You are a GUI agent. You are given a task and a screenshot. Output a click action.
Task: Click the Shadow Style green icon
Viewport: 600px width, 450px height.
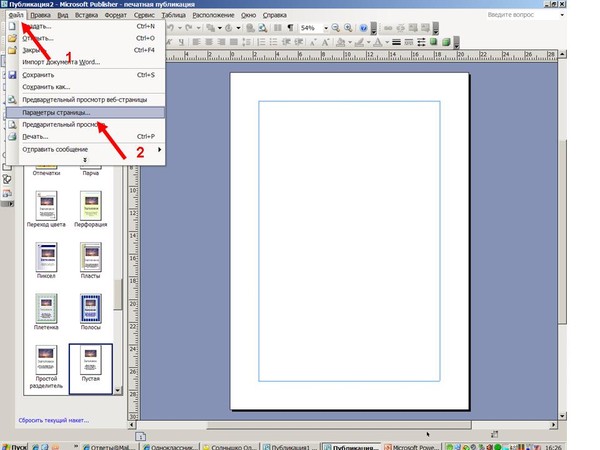[x=433, y=42]
